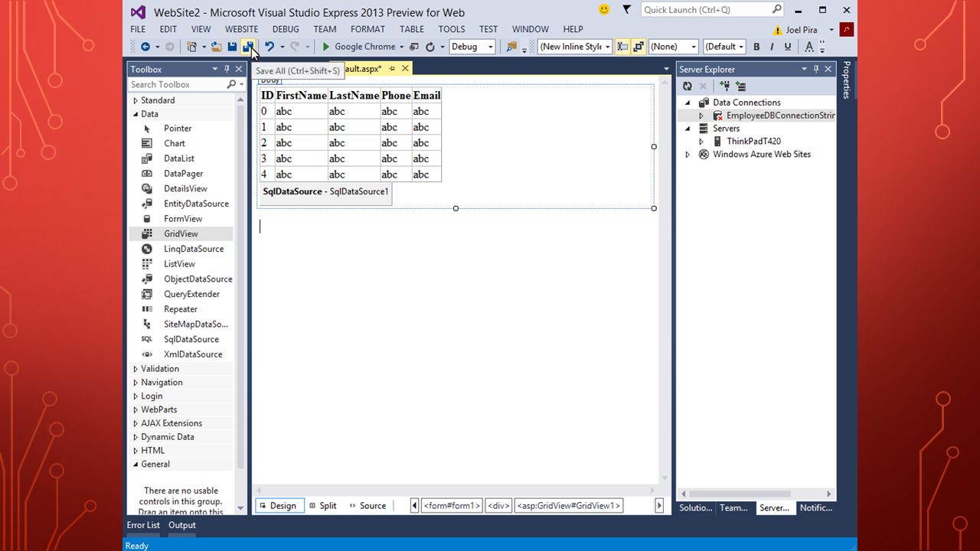980x551 pixels.
Task: Open the New Inline Style dropdown
Action: (x=607, y=47)
